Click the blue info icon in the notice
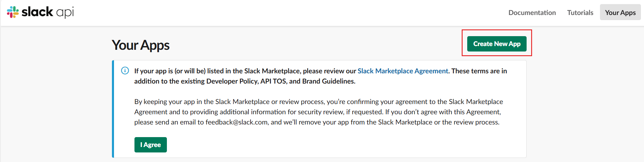 click(x=125, y=71)
